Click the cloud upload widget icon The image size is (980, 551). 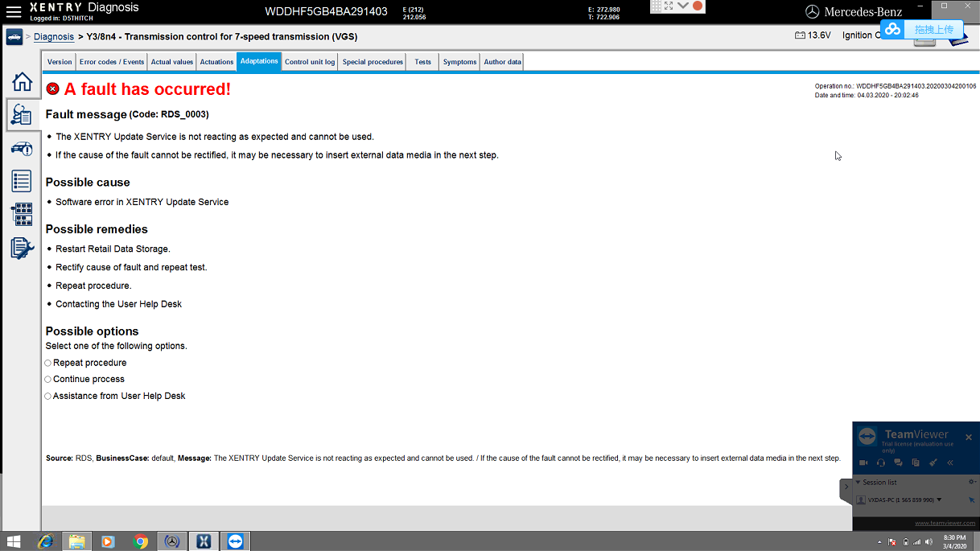[892, 29]
